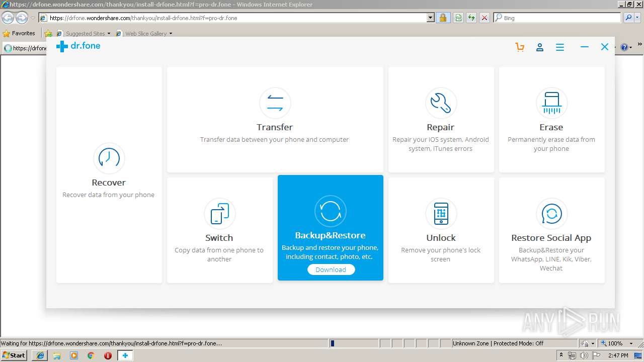Click the Start button

14,355
